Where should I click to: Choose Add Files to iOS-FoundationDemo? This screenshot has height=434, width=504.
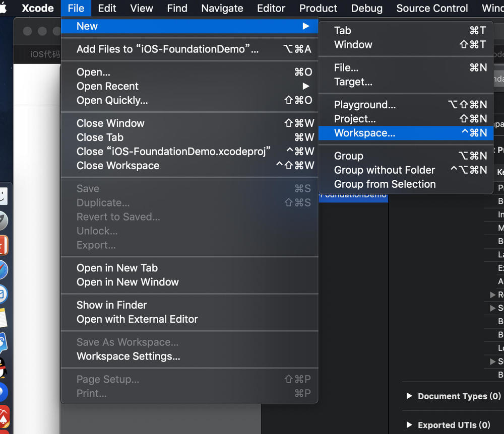(190, 49)
